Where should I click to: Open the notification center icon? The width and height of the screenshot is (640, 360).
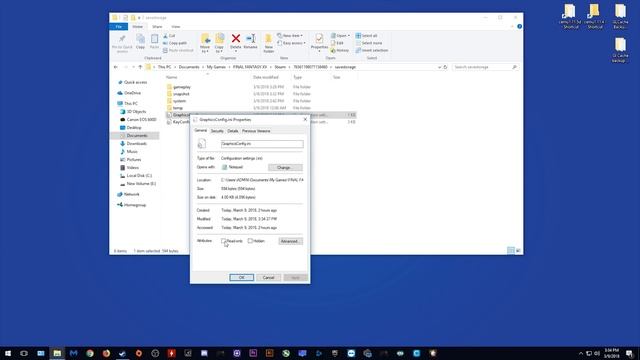(x=630, y=353)
